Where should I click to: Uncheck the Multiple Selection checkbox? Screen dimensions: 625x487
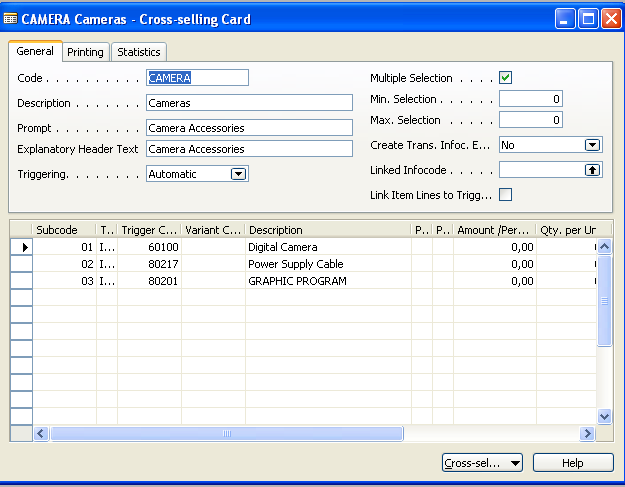[x=506, y=78]
